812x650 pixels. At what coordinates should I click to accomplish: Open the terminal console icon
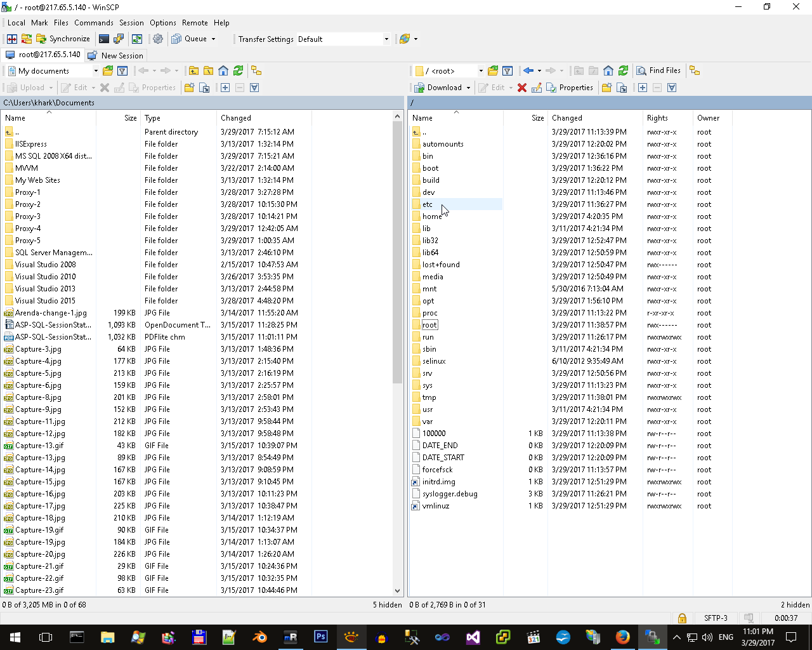point(104,39)
